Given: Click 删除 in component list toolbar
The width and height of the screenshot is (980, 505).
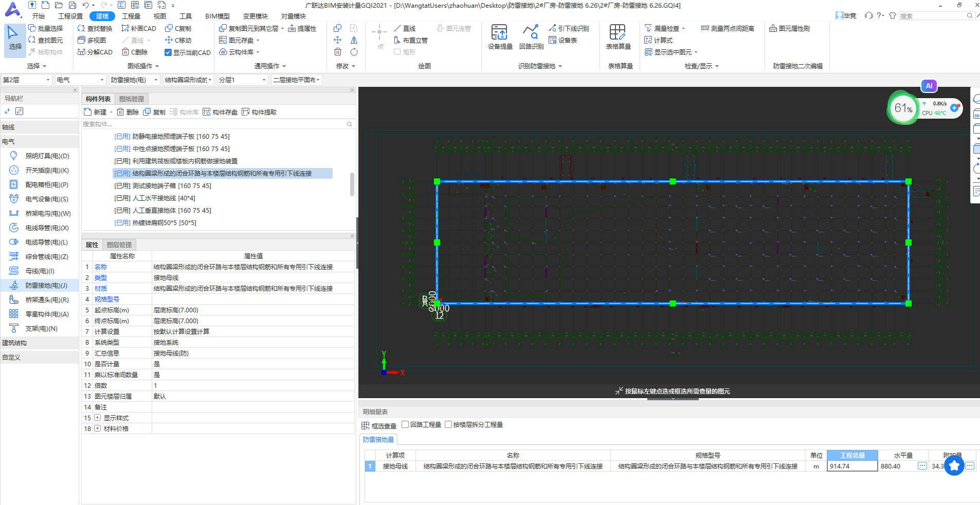Looking at the screenshot, I should coord(128,112).
